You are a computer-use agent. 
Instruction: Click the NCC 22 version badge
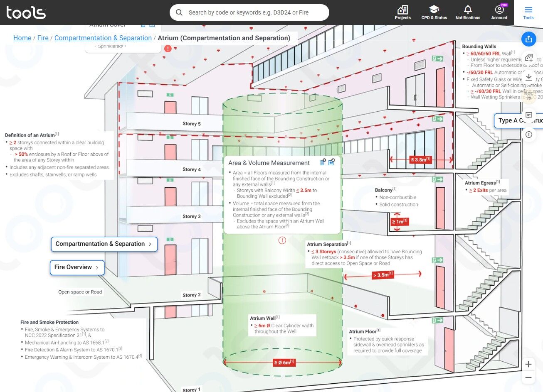(x=529, y=96)
